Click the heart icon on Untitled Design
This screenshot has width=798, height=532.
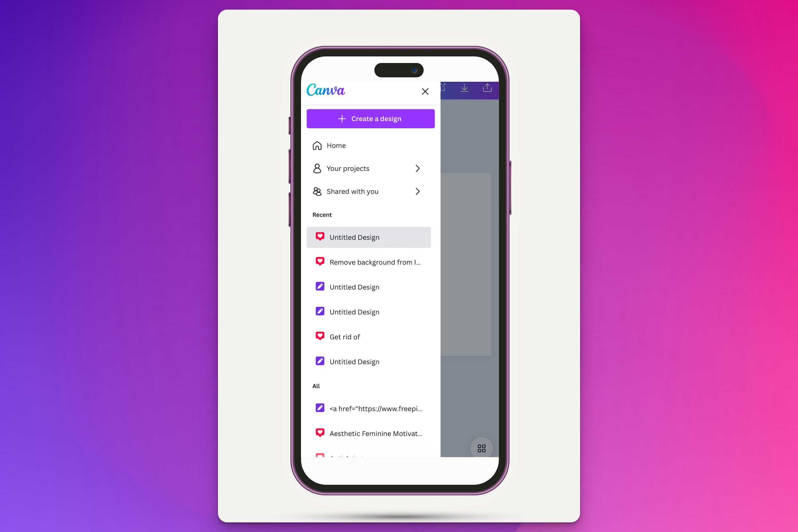[320, 237]
